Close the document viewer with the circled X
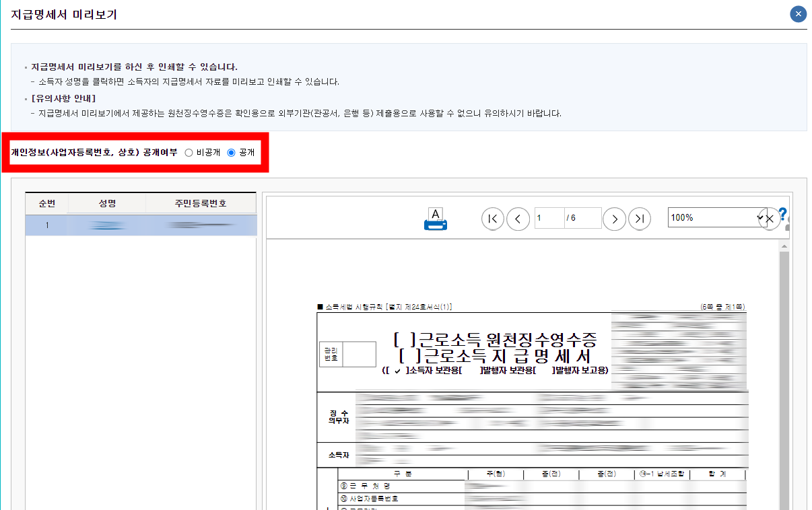 (769, 219)
